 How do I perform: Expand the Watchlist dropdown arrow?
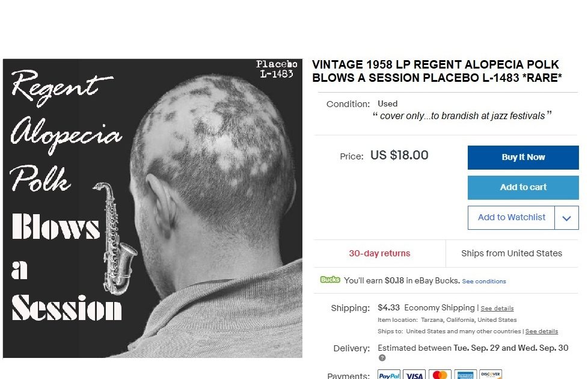coord(566,218)
